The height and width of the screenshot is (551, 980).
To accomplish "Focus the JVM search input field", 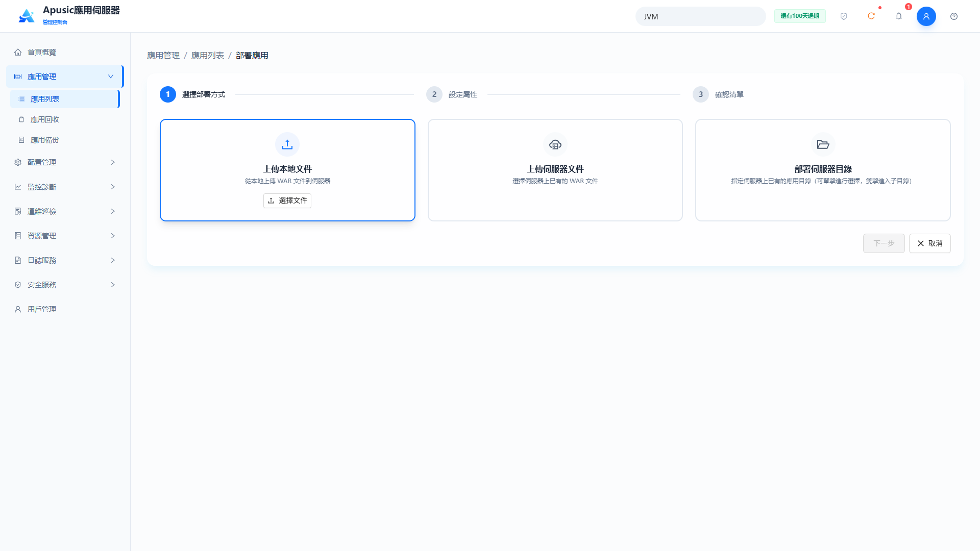I will pyautogui.click(x=700, y=16).
